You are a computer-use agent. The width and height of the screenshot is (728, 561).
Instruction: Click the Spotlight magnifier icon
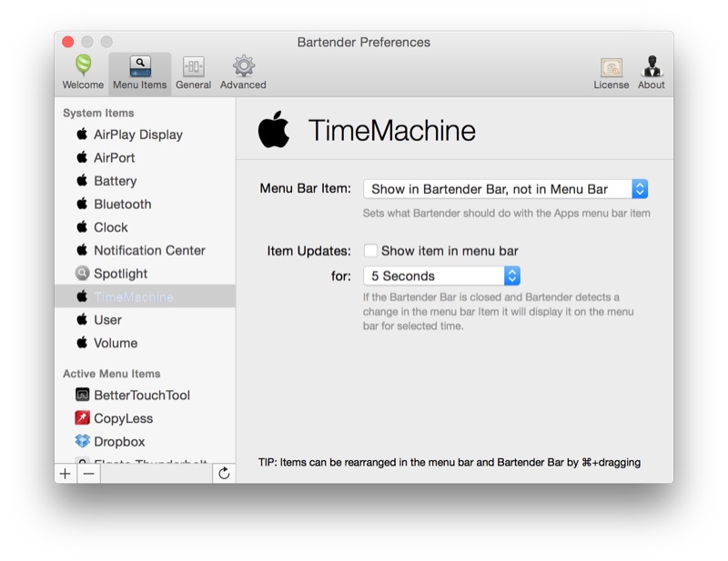point(82,274)
